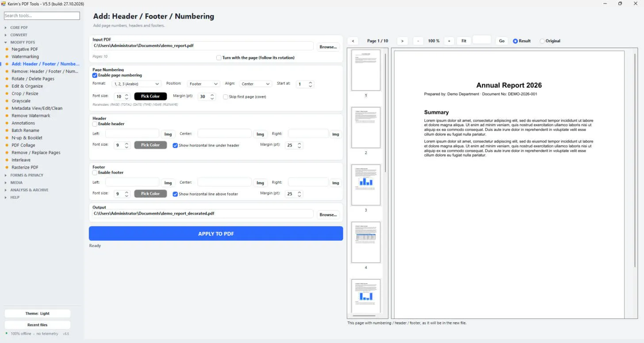This screenshot has width=644, height=343.
Task: Browse for the Output file location
Action: coord(328,215)
